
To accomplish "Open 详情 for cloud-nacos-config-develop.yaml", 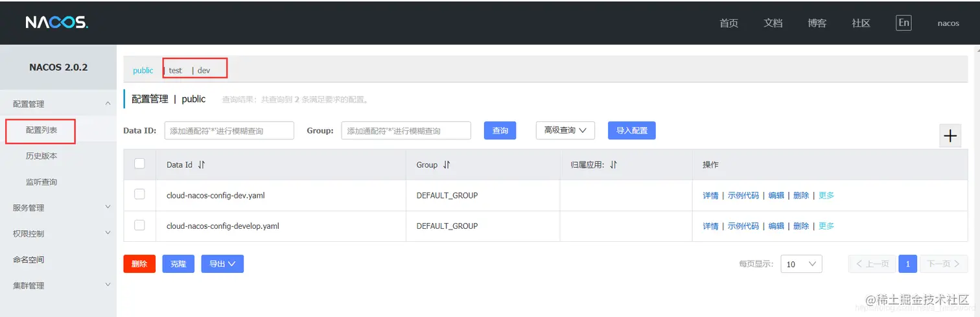I will coord(710,226).
